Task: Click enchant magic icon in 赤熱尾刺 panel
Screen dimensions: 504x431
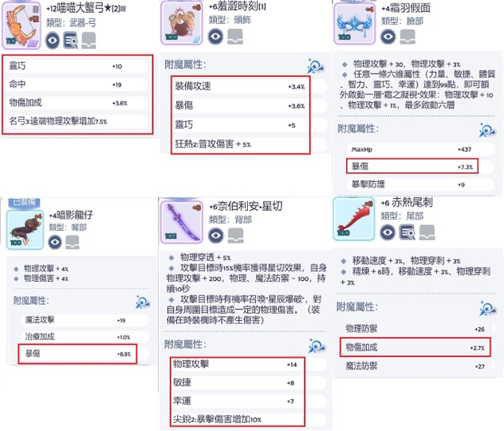Action: (488, 309)
